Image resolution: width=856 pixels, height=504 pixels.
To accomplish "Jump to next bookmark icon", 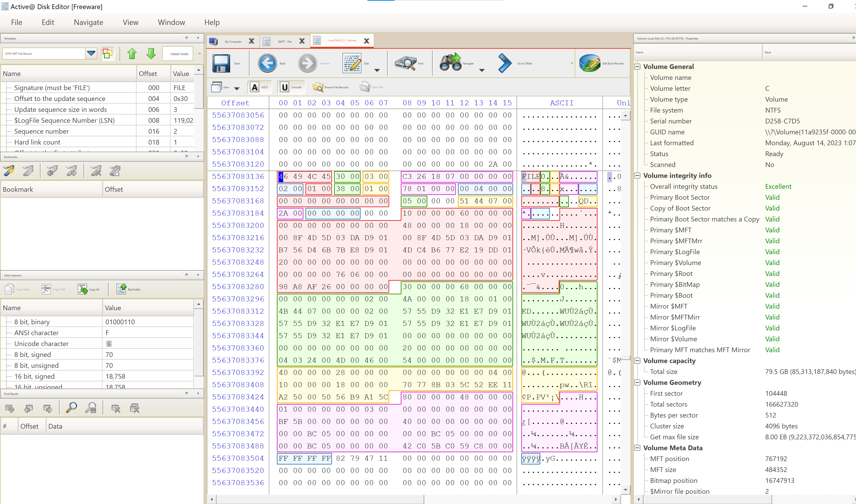I will click(71, 170).
